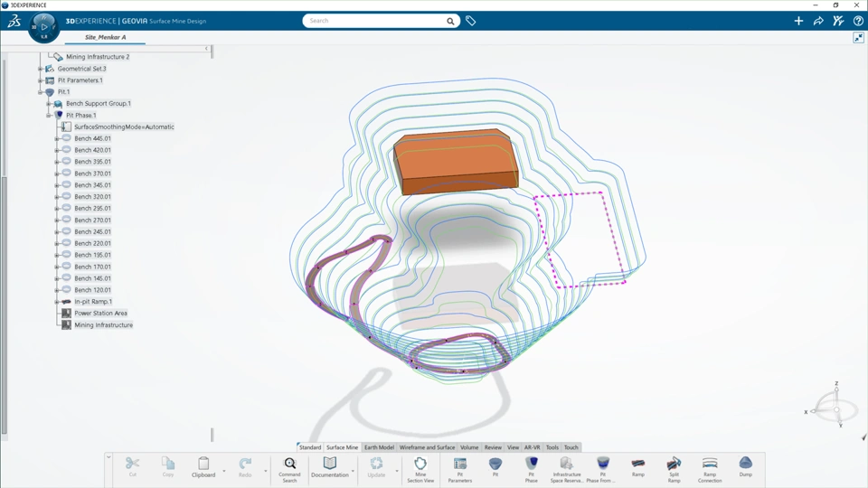This screenshot has height=488, width=868.
Task: Open the Documentation tool
Action: 329,467
